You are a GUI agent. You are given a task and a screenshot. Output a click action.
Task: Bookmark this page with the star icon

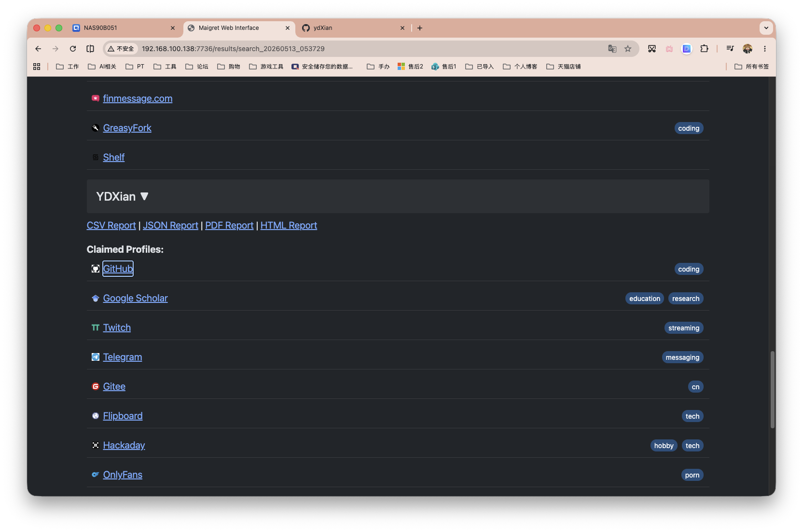pos(628,49)
